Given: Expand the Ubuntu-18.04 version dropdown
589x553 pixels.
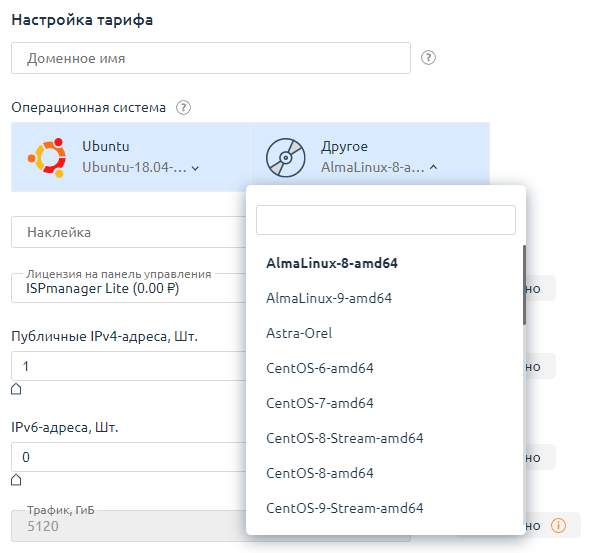Looking at the screenshot, I should point(195,168).
